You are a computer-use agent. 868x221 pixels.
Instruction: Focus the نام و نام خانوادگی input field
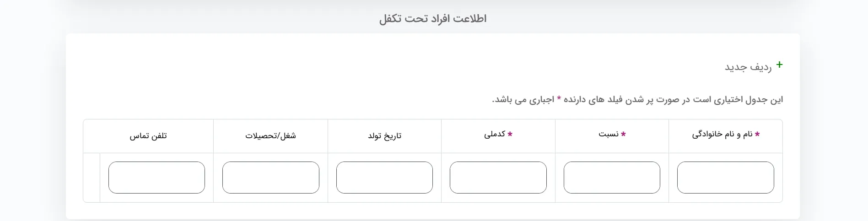725,178
